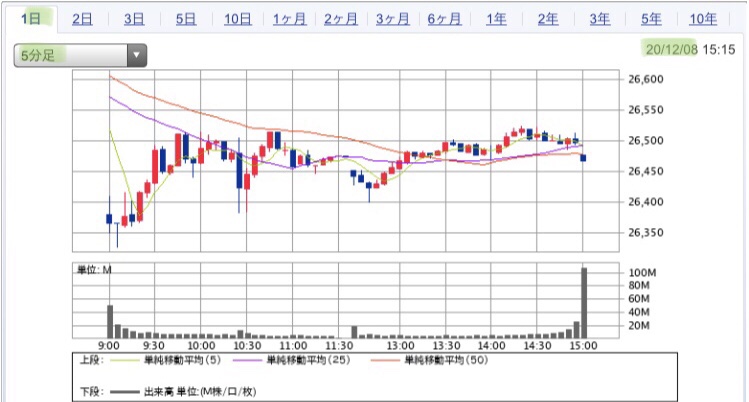Viewport: 749px width, 402px height.
Task: Click the dropdown arrow beside 5分足
Action: 137,55
